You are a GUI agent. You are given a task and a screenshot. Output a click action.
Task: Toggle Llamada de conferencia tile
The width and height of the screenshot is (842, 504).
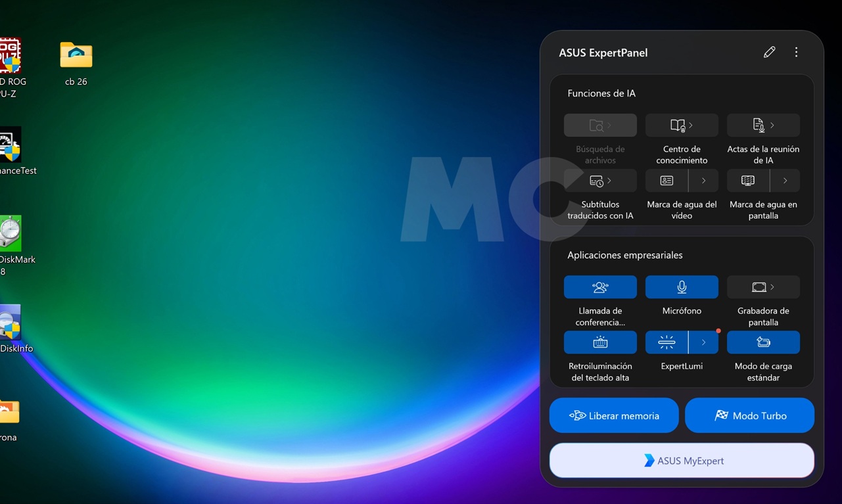600,287
